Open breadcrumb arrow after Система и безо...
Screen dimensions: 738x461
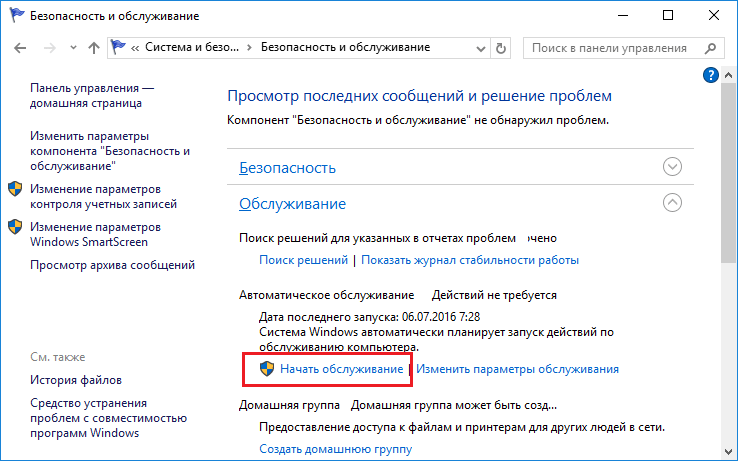(249, 48)
